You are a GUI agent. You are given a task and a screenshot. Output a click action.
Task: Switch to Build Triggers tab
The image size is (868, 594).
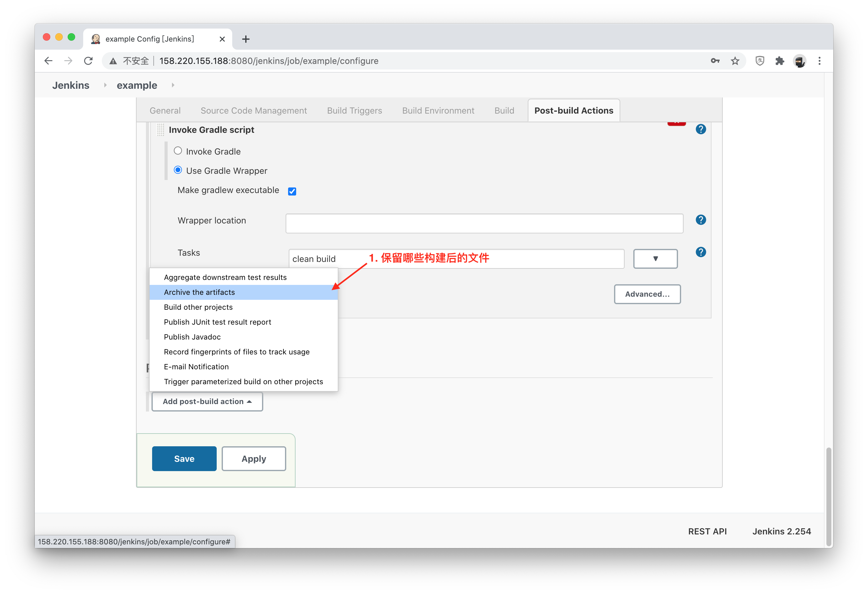[x=355, y=110]
